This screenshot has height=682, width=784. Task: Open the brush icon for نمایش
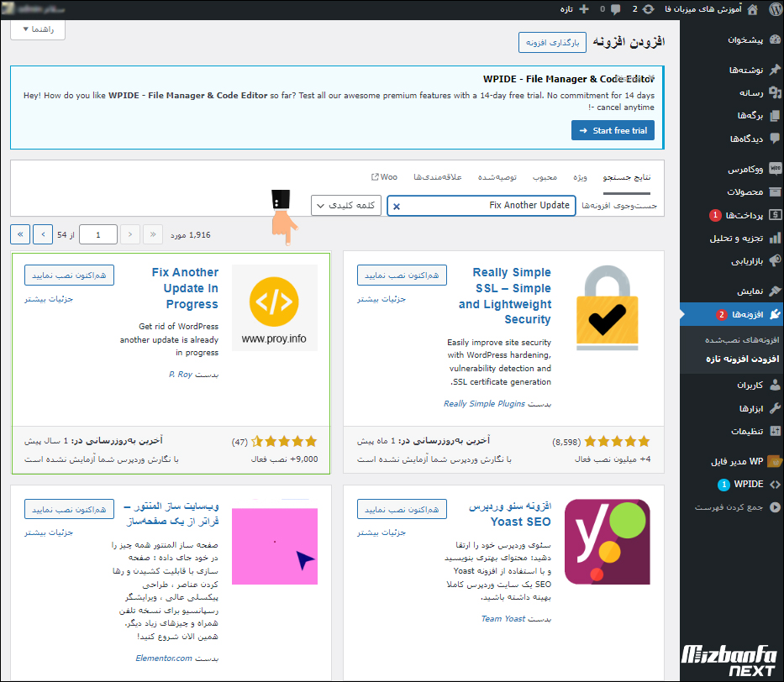point(775,291)
